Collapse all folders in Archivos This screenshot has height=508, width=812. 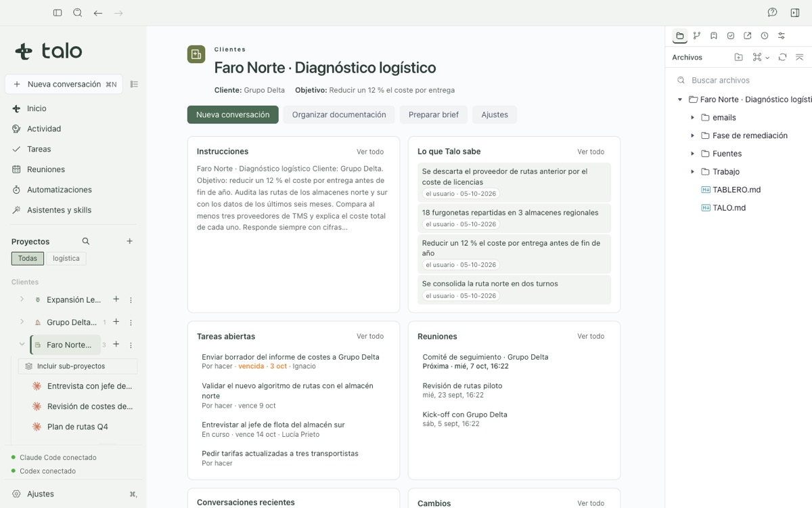point(799,58)
